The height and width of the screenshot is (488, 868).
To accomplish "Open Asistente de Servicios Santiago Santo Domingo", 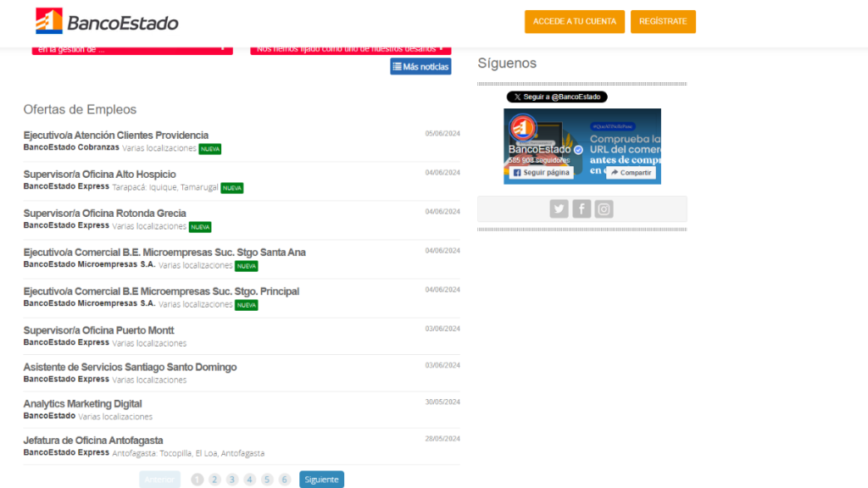I will [130, 367].
